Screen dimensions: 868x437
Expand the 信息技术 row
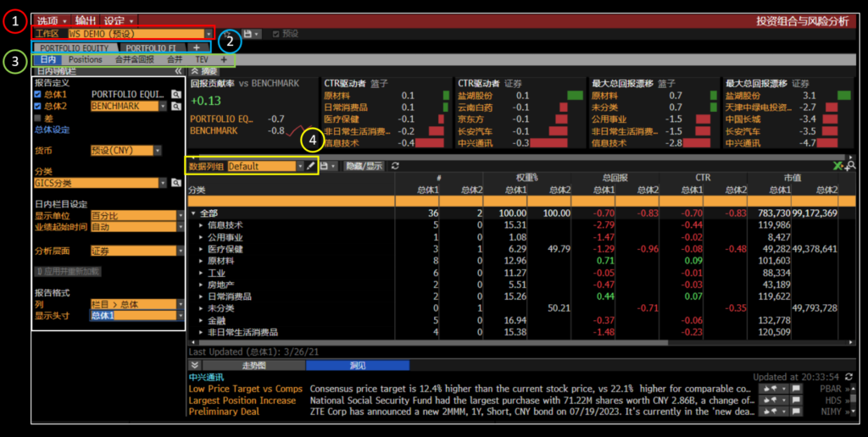click(202, 225)
